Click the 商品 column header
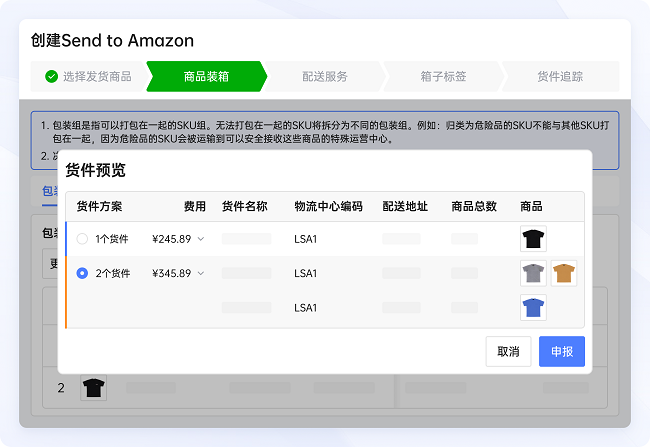This screenshot has height=447, width=650. pyautogui.click(x=531, y=206)
